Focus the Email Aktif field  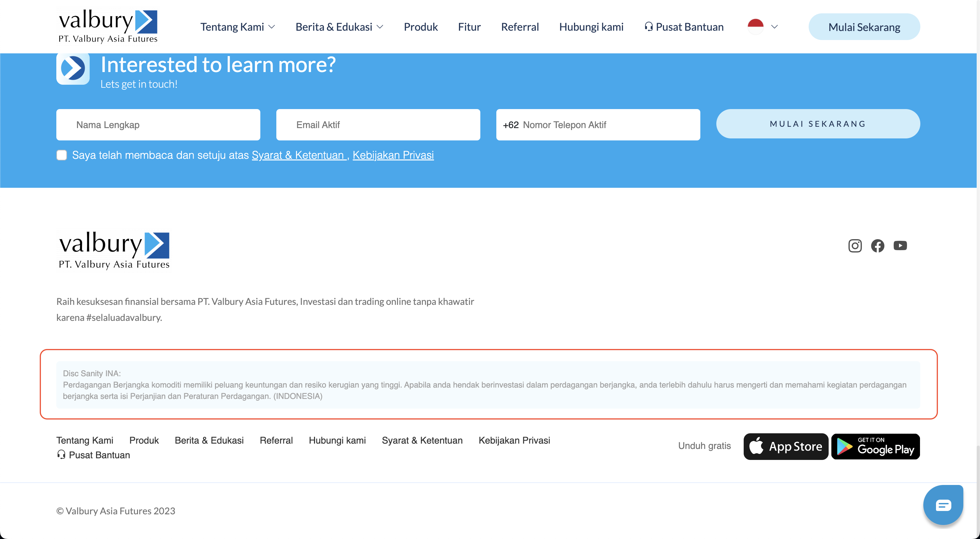[378, 125]
